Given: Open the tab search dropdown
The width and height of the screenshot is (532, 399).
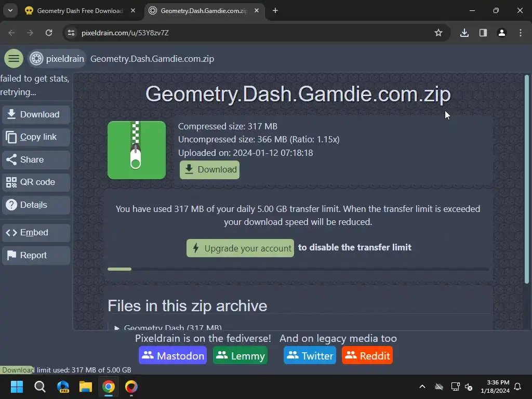Looking at the screenshot, I should pos(10,11).
